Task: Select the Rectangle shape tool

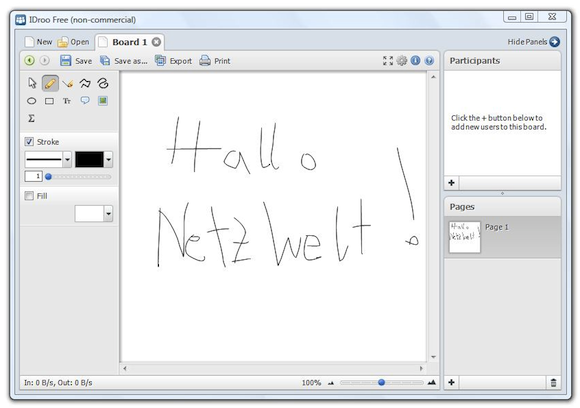Action: (x=49, y=101)
